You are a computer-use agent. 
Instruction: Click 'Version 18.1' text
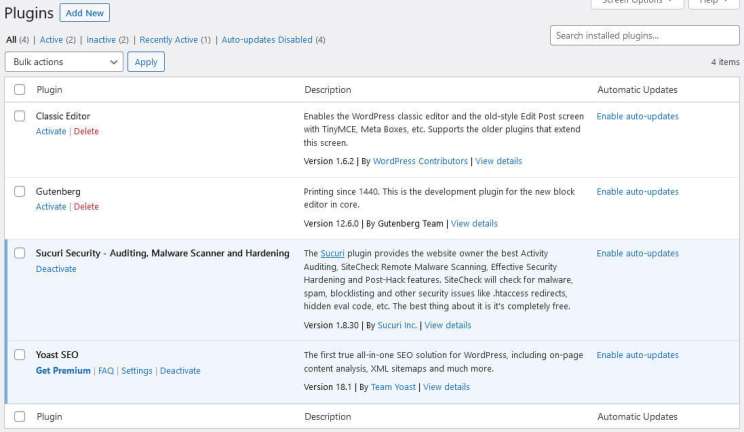tap(327, 387)
